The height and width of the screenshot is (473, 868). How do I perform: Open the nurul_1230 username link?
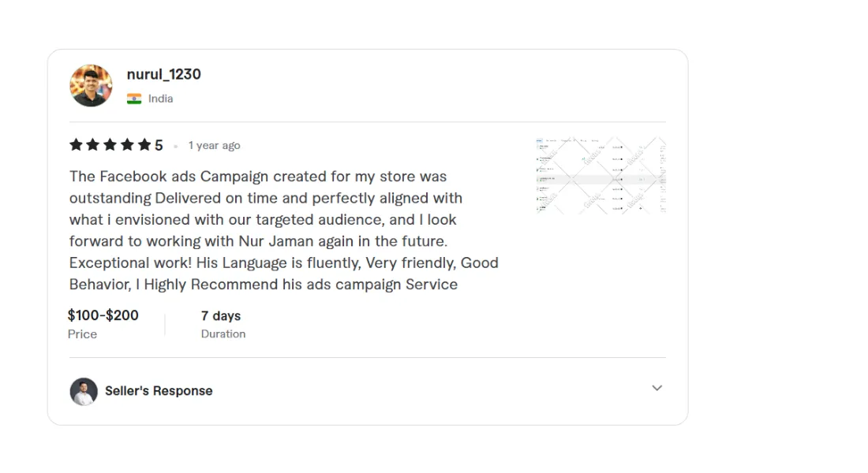point(163,74)
